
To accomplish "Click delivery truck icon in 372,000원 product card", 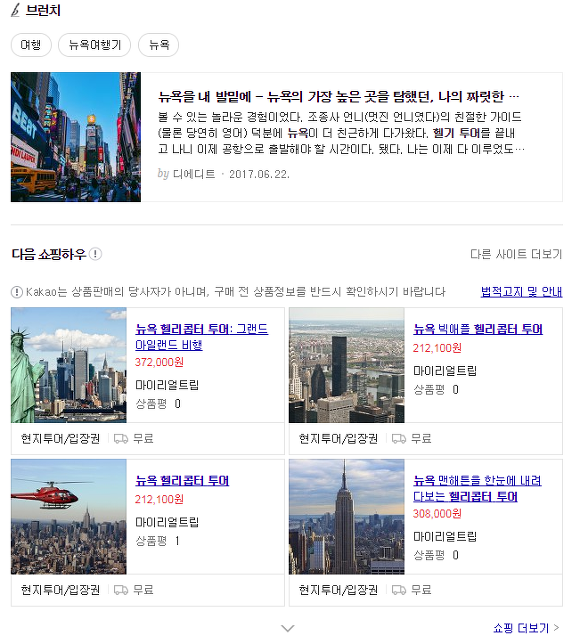I will pos(121,439).
